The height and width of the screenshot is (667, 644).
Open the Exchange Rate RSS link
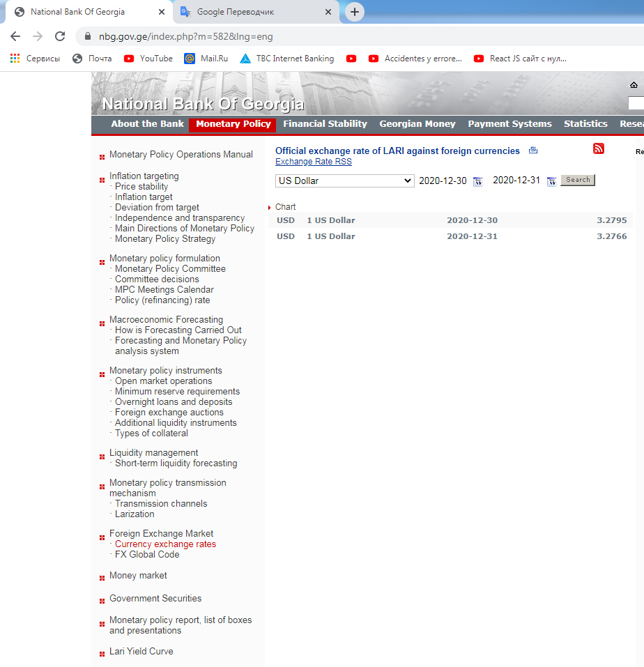pos(314,162)
